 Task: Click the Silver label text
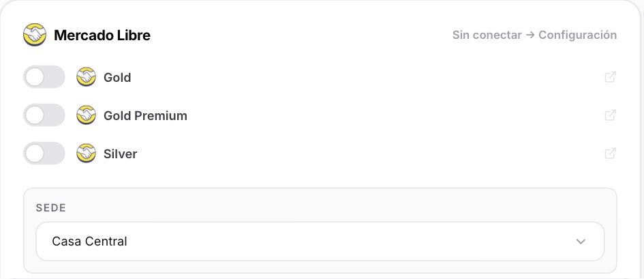(x=121, y=153)
